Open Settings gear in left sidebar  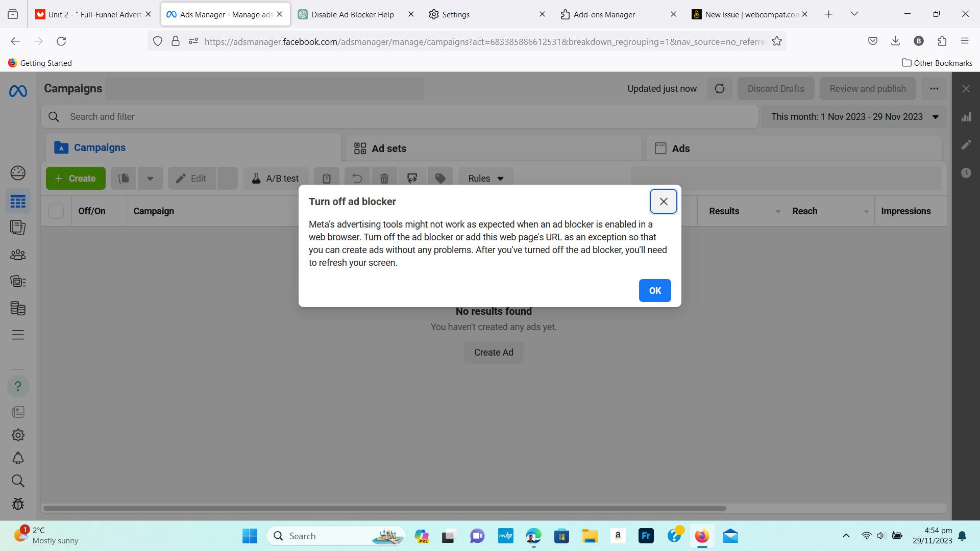point(18,435)
